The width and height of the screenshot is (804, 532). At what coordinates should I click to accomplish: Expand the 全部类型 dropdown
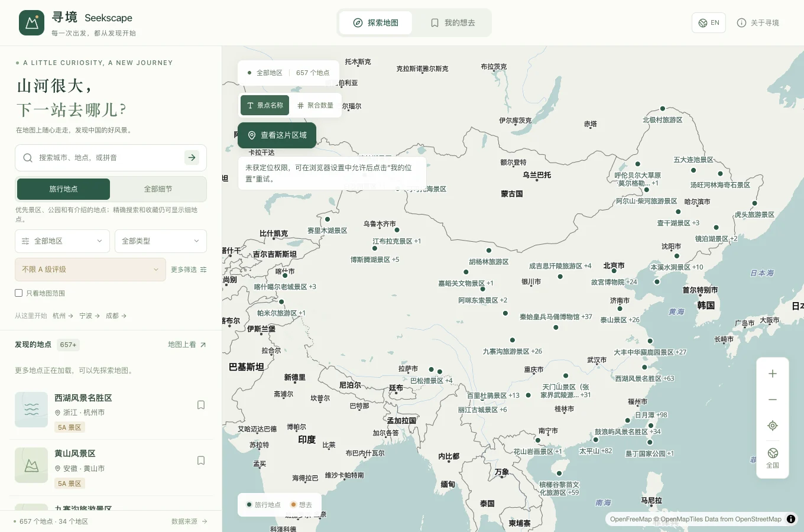point(160,241)
